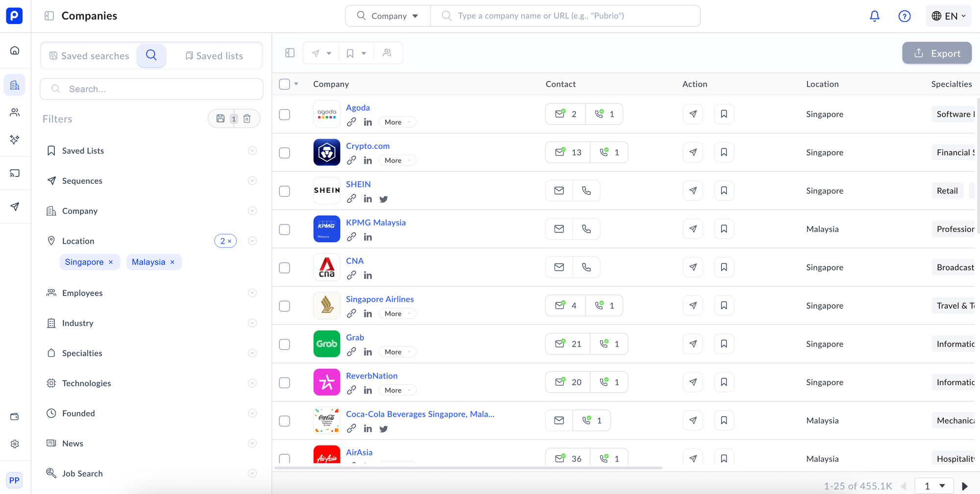Open the Company search type dropdown

[x=388, y=16]
